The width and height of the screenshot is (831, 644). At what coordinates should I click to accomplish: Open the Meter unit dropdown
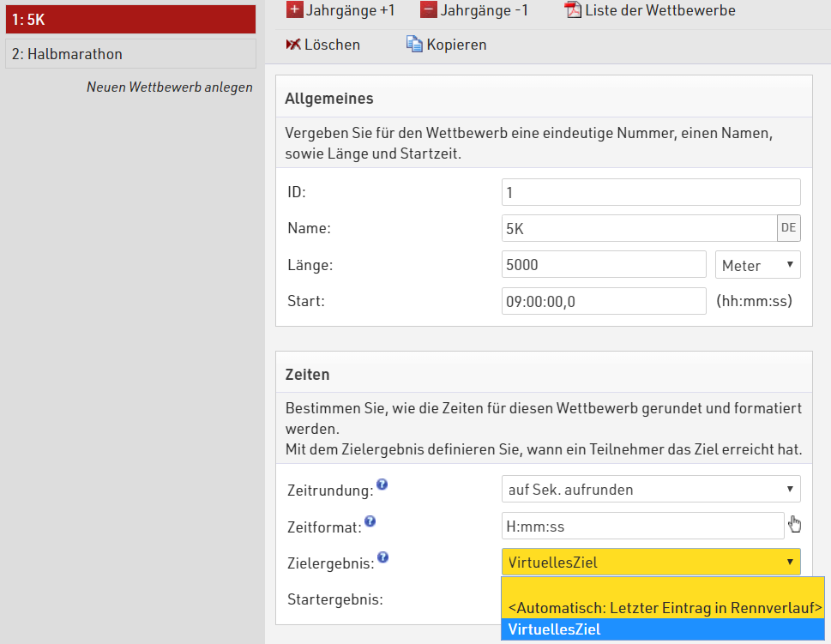pyautogui.click(x=757, y=265)
